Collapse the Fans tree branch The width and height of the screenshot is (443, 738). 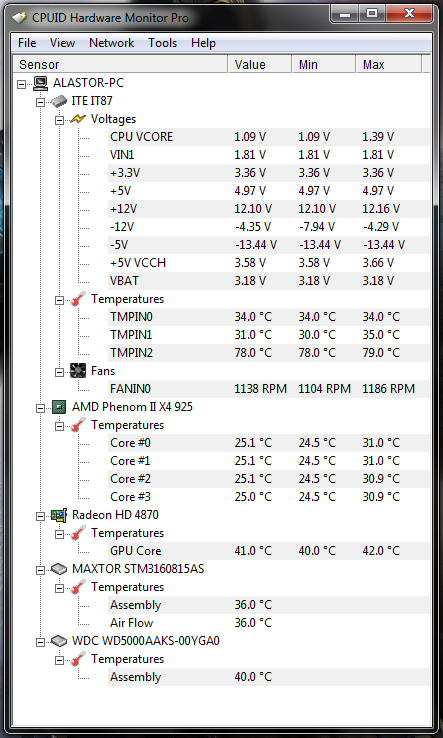tap(59, 372)
